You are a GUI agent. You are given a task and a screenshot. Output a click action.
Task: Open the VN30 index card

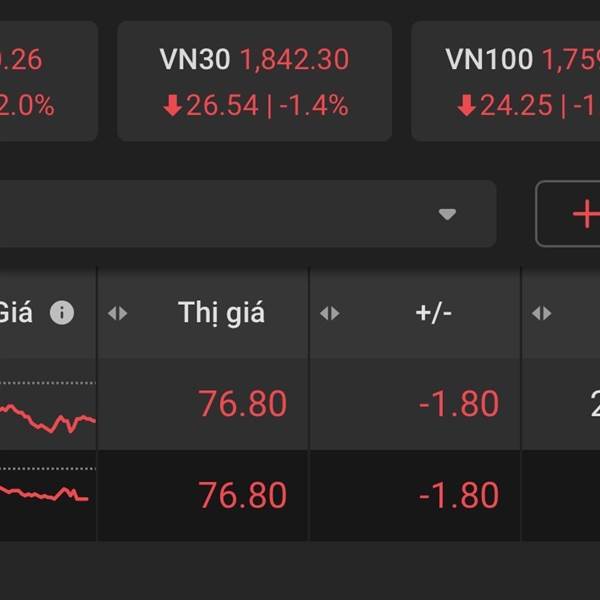pyautogui.click(x=254, y=82)
